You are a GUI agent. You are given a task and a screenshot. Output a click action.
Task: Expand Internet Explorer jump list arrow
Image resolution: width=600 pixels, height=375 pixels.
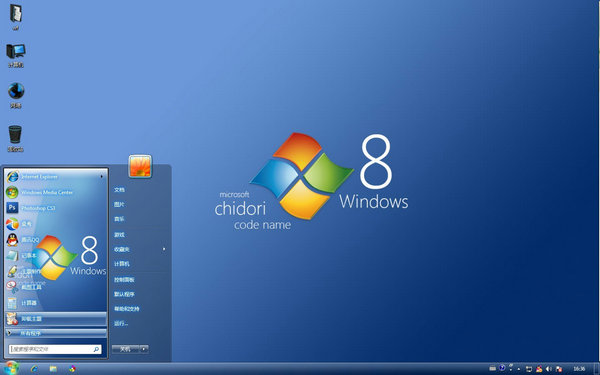(x=102, y=177)
